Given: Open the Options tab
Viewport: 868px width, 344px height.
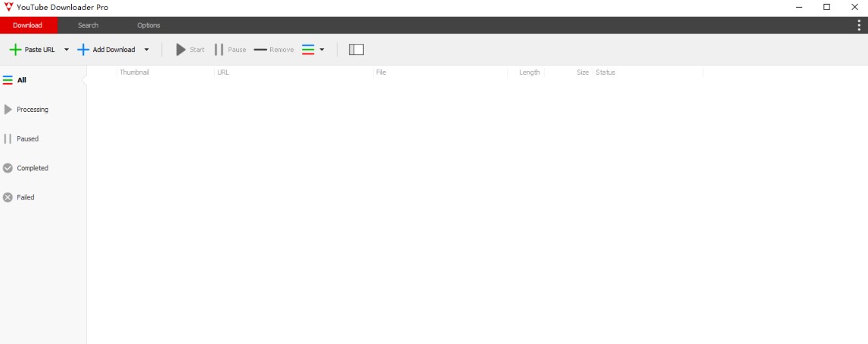Looking at the screenshot, I should 148,25.
